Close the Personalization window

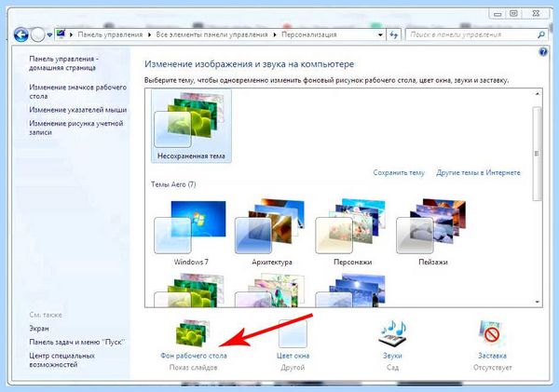pos(536,14)
